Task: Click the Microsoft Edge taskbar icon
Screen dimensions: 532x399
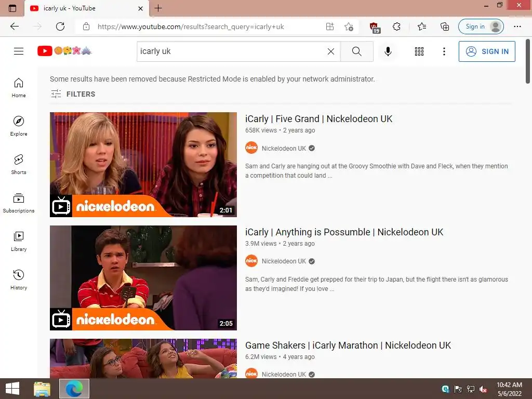Action: coord(74,389)
